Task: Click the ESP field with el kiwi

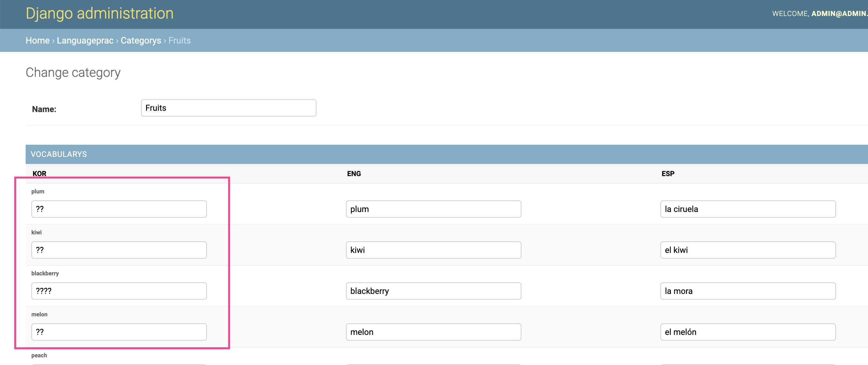Action: pyautogui.click(x=747, y=250)
